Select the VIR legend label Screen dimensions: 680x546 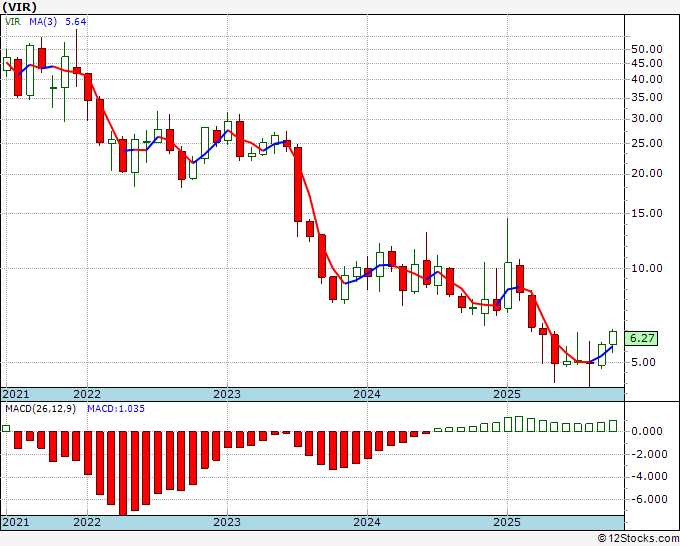click(13, 22)
